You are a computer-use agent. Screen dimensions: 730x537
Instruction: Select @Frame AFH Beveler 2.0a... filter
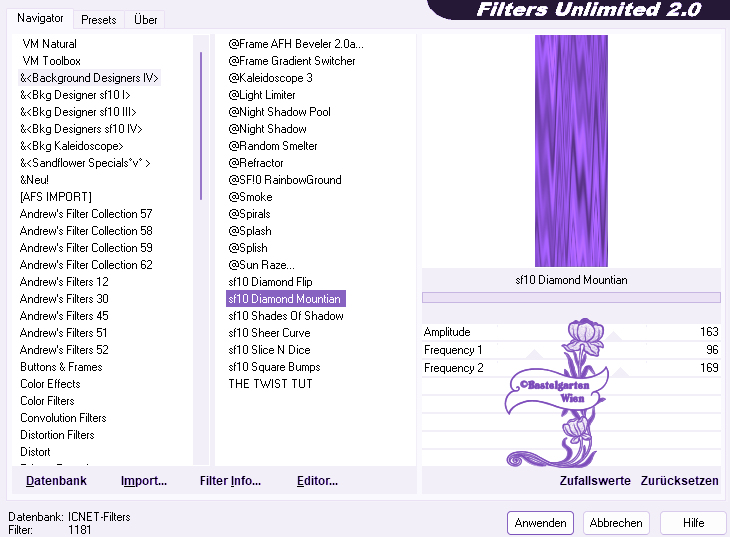tap(296, 44)
